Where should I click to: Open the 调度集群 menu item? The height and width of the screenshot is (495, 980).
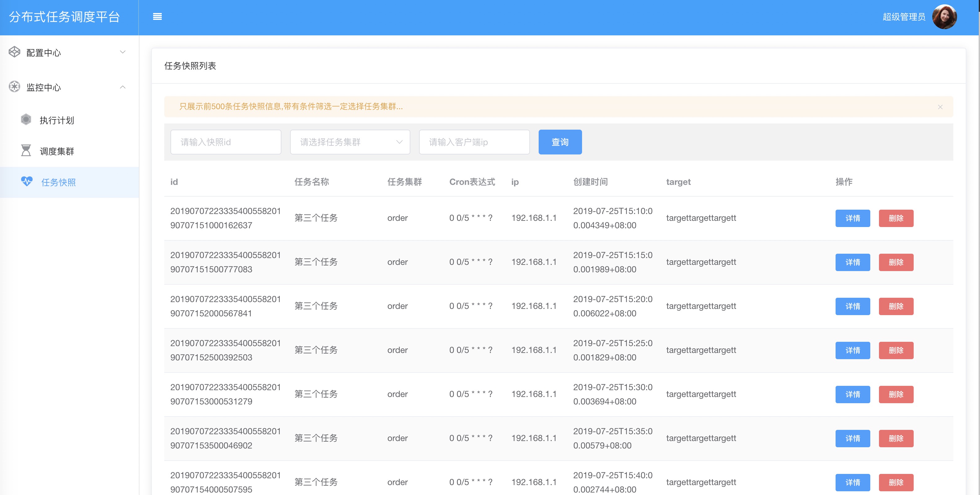pos(57,151)
